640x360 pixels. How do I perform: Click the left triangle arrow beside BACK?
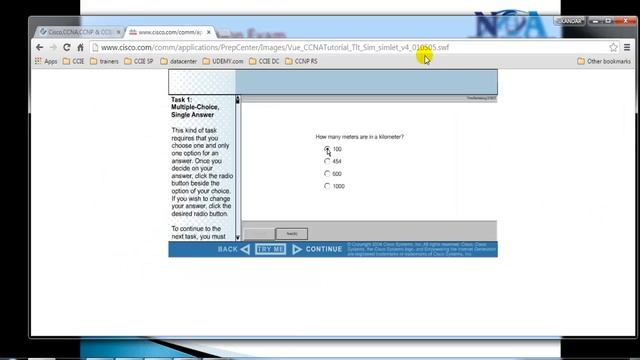coord(245,249)
